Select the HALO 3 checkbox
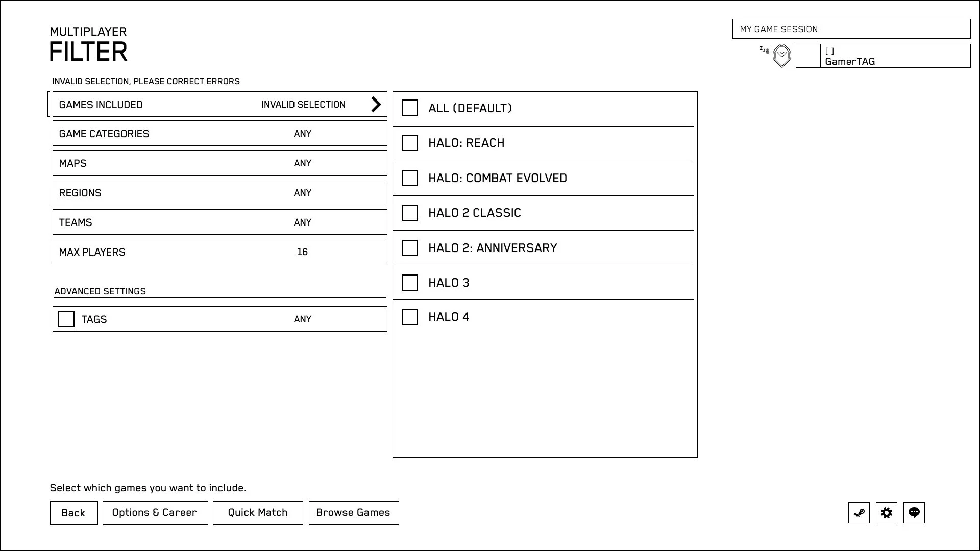Image resolution: width=980 pixels, height=551 pixels. click(410, 283)
